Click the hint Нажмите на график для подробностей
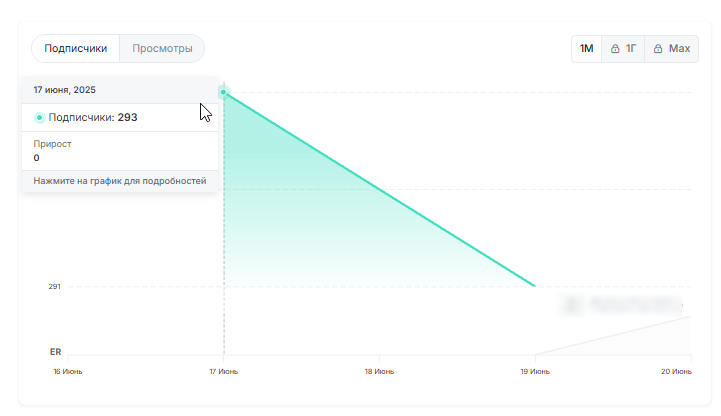721x416 pixels. coord(120,181)
